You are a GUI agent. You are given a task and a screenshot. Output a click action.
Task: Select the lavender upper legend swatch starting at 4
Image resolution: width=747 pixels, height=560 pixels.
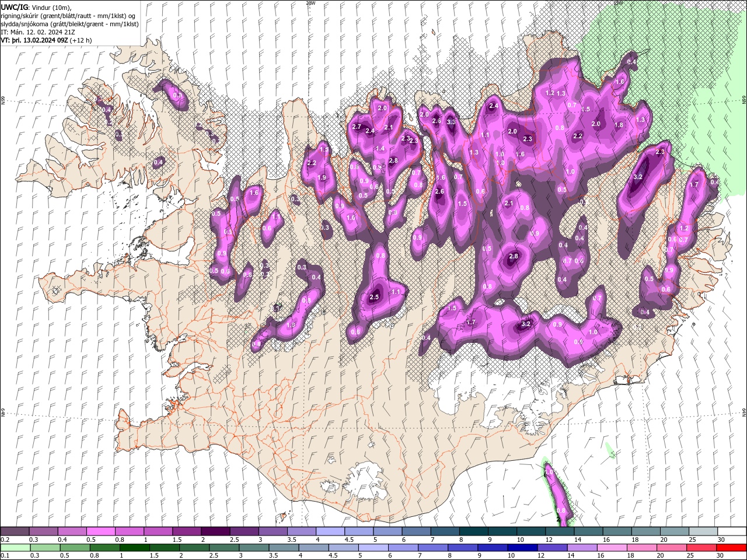pos(329,531)
